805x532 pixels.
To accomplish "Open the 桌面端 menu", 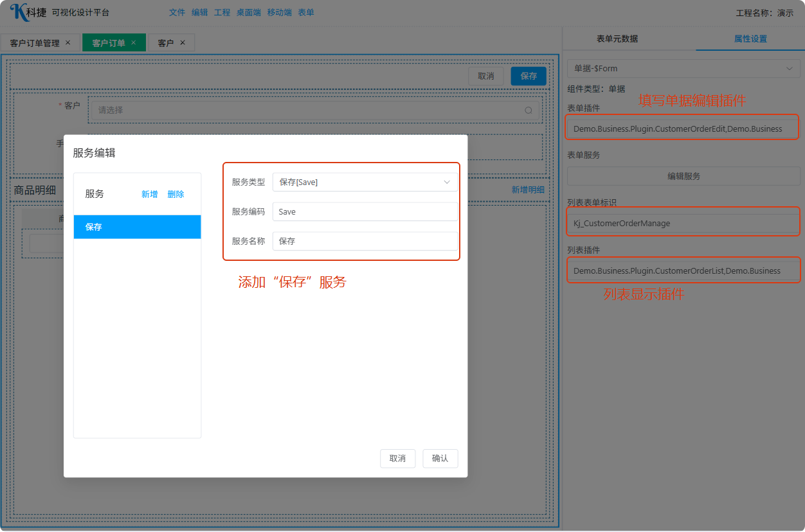I will click(x=248, y=12).
